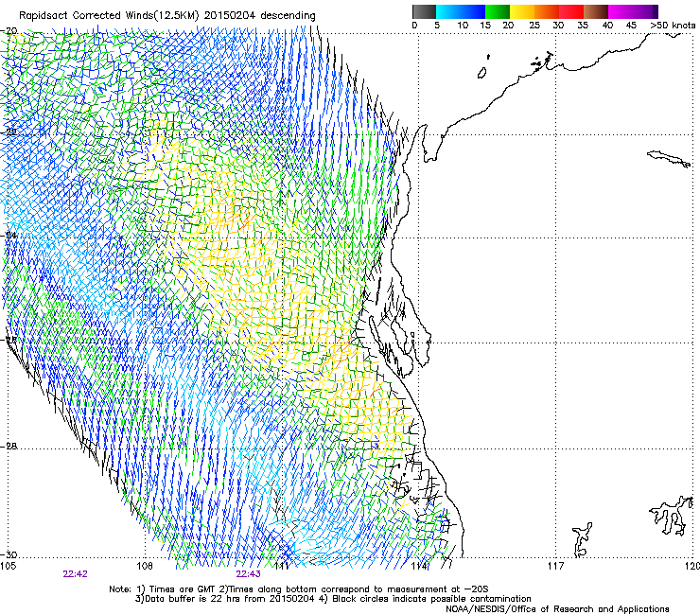The image size is (700, 615).
Task: Select the cyan-to-blue 5-15 knots legend swatch
Action: pos(461,11)
